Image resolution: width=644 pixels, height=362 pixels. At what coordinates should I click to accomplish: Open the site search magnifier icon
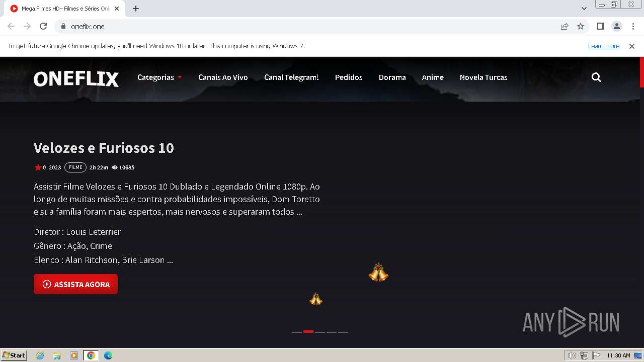click(596, 77)
